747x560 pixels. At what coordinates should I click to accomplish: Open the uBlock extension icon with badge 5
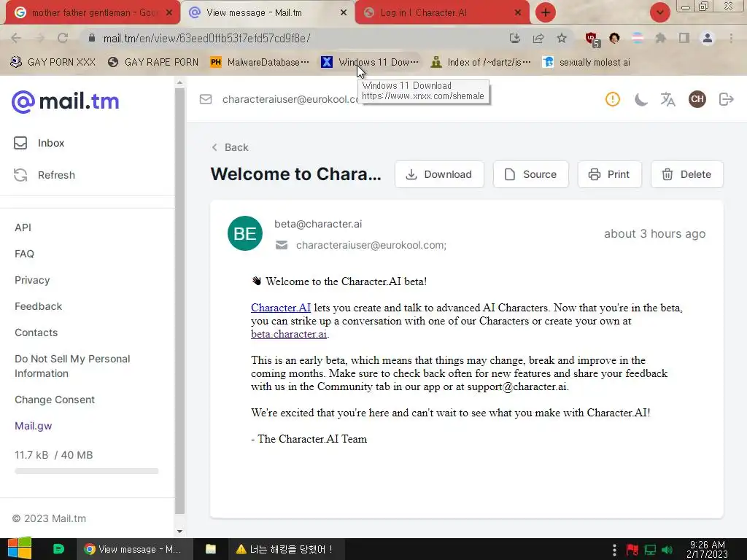tap(592, 39)
